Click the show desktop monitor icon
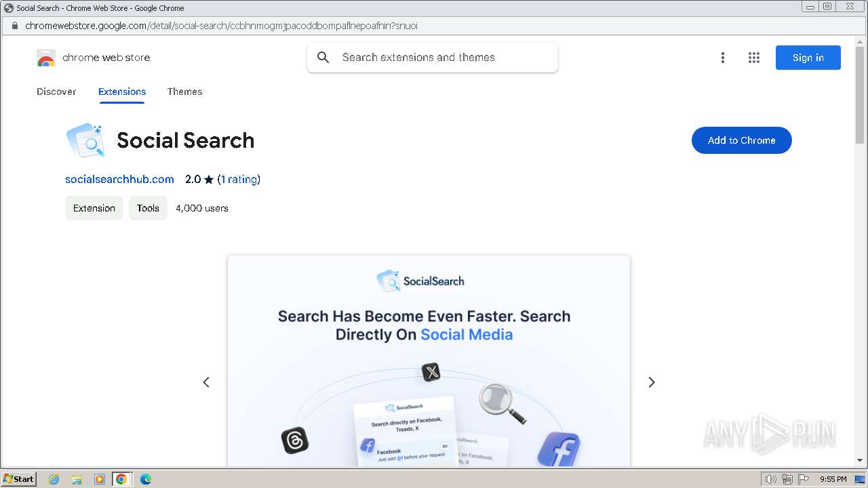Viewport: 868px width, 488px height. tap(860, 479)
